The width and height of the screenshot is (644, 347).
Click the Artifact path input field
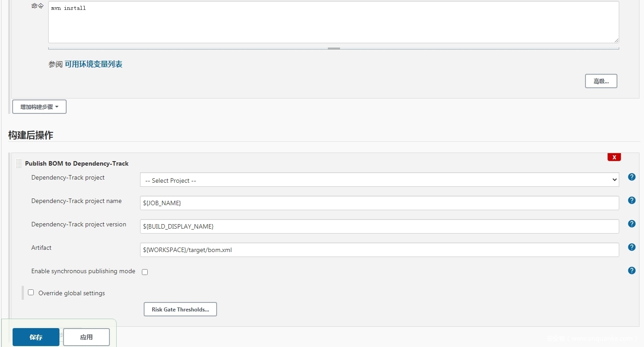tap(379, 250)
